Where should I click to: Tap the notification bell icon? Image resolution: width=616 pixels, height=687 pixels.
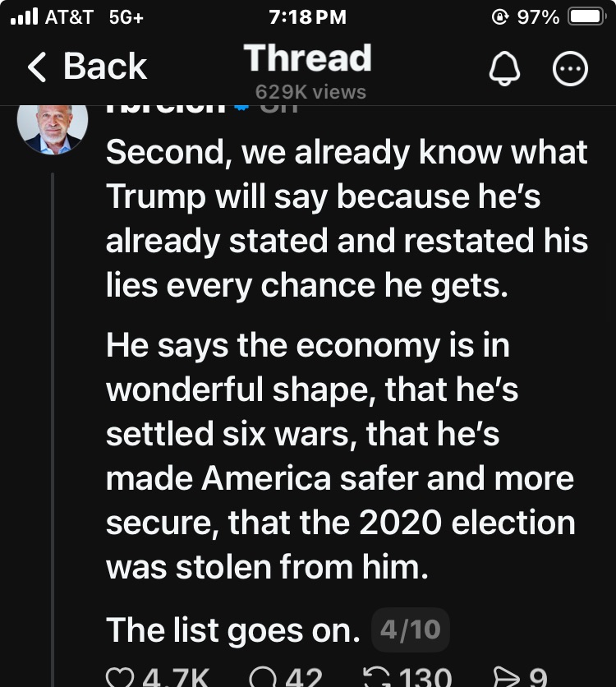click(506, 70)
